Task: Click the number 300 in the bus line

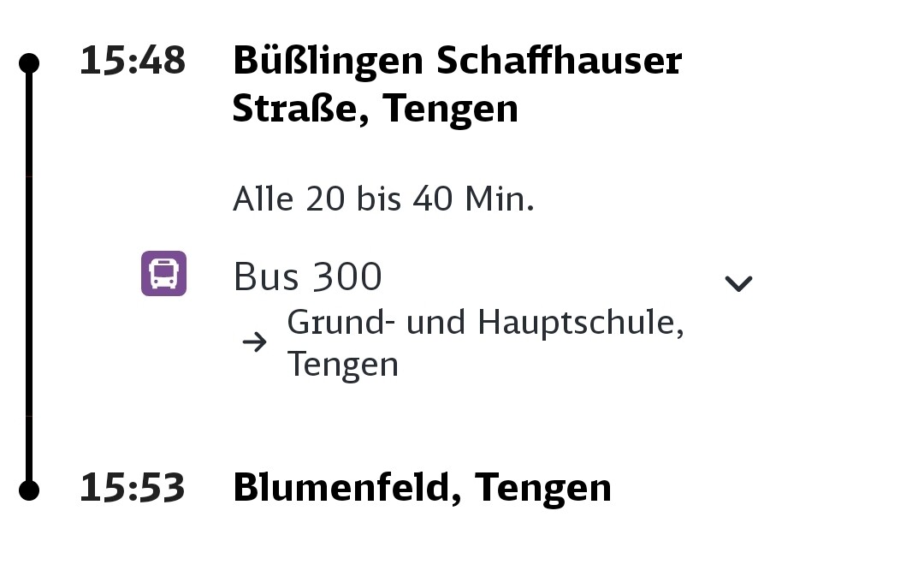Action: (346, 277)
